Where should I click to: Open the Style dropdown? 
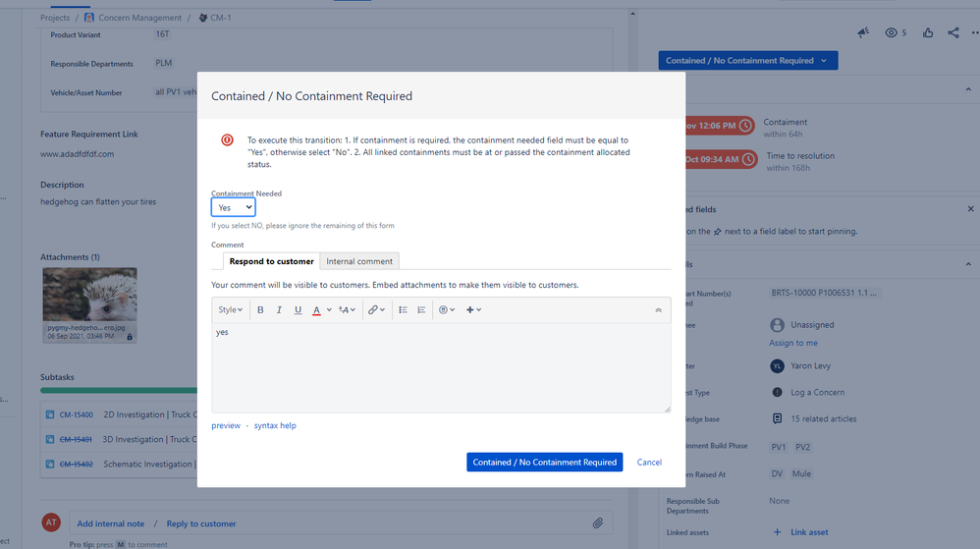[x=230, y=309]
